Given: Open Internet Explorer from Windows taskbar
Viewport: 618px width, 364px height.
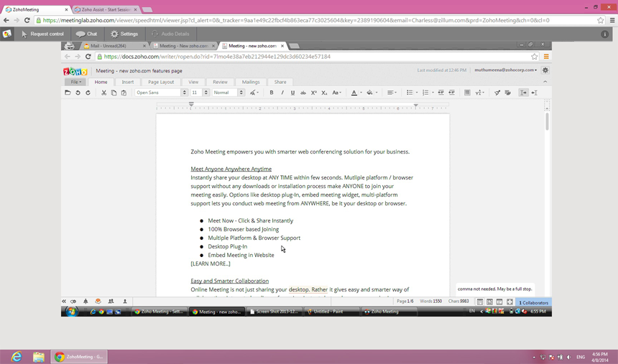Looking at the screenshot, I should [16, 357].
